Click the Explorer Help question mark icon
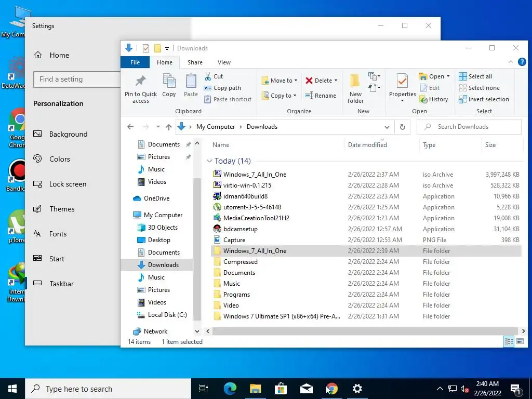Screen dimensions: 532x399 tap(522, 62)
